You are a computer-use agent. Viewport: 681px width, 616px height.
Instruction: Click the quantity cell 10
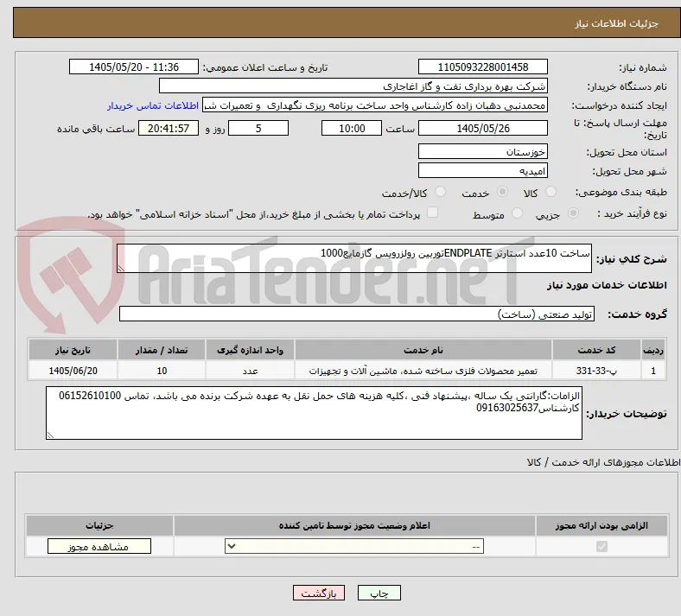pyautogui.click(x=162, y=371)
